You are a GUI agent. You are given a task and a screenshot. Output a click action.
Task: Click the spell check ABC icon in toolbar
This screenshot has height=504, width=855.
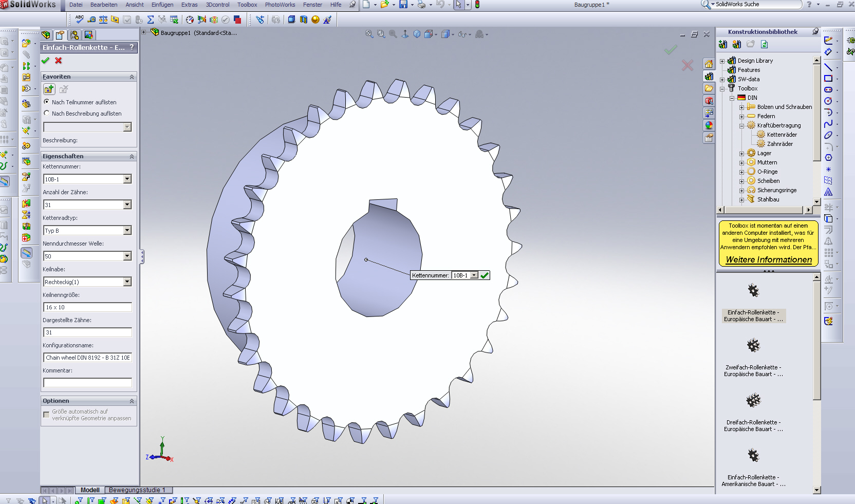80,19
